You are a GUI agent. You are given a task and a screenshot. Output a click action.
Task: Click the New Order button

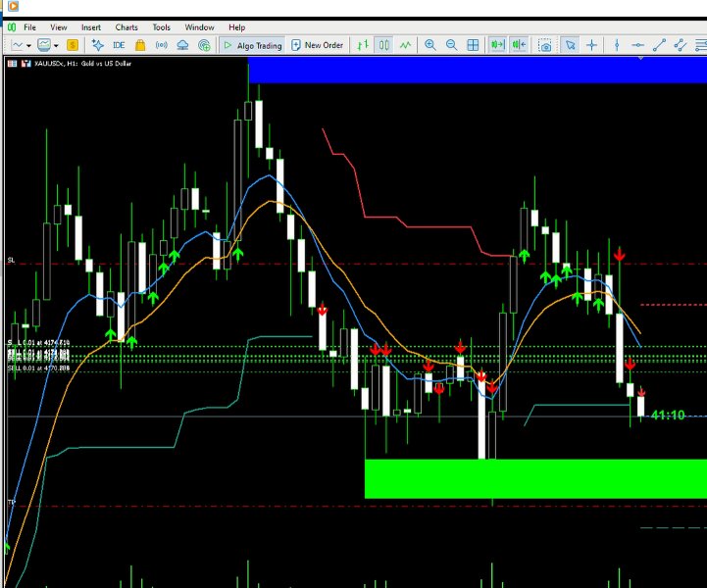(x=318, y=45)
